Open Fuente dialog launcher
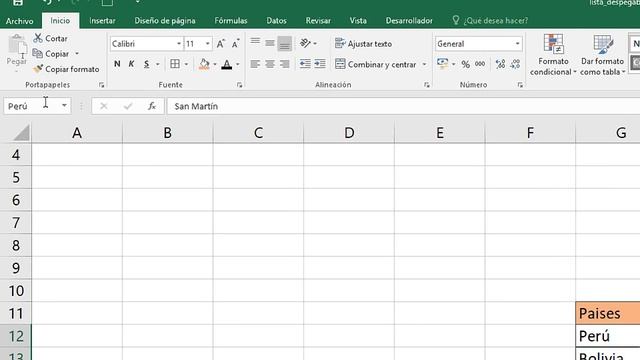The width and height of the screenshot is (640, 360). click(240, 85)
